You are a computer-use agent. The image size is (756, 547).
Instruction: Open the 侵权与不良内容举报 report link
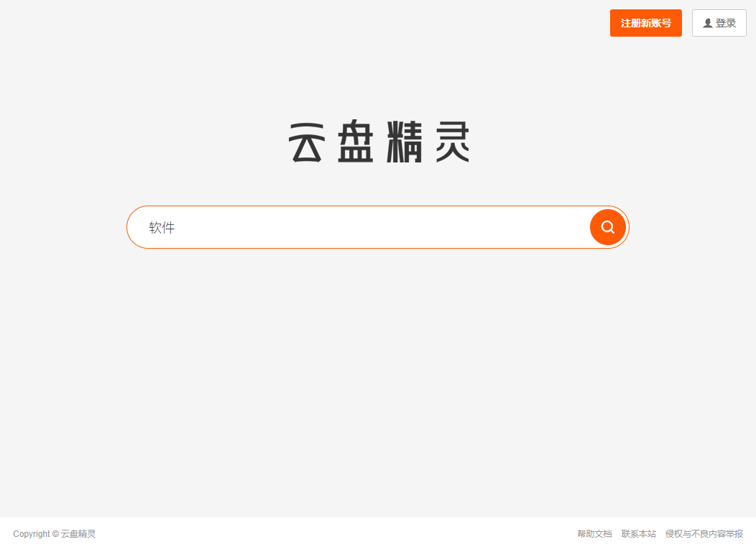pos(704,533)
